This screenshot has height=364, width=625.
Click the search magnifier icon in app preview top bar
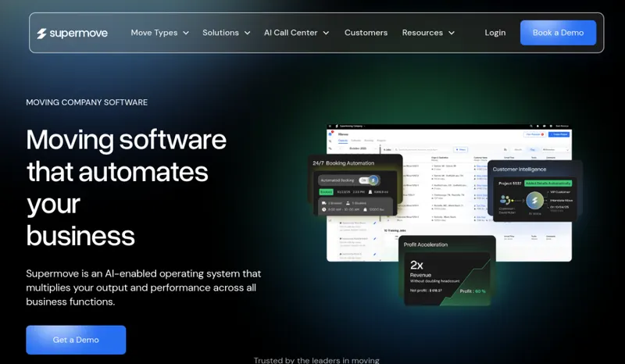click(x=531, y=126)
